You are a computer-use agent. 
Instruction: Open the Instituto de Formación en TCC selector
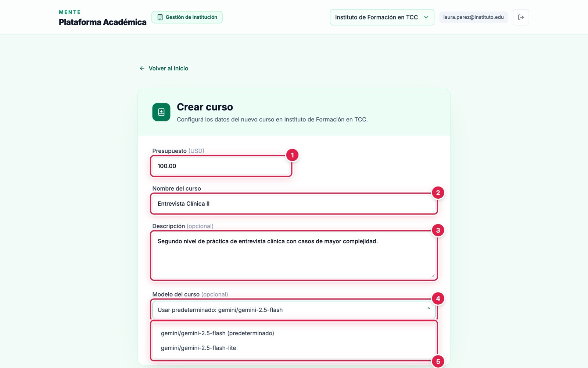[x=382, y=17]
